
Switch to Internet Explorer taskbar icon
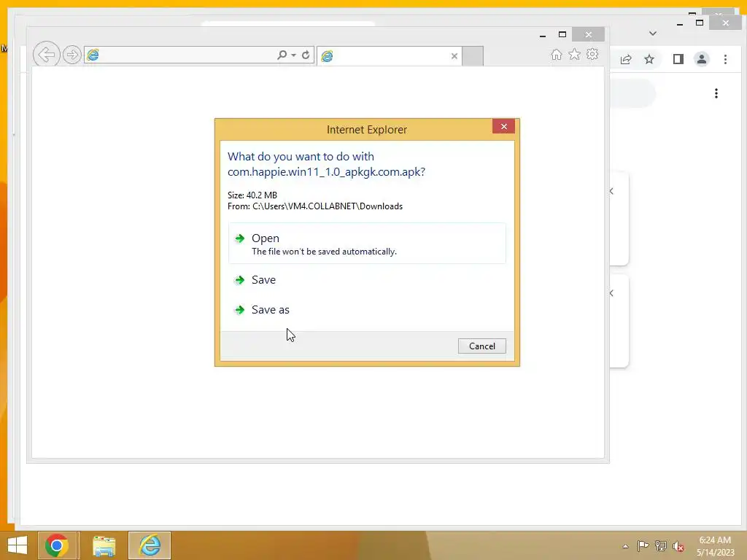coord(150,545)
